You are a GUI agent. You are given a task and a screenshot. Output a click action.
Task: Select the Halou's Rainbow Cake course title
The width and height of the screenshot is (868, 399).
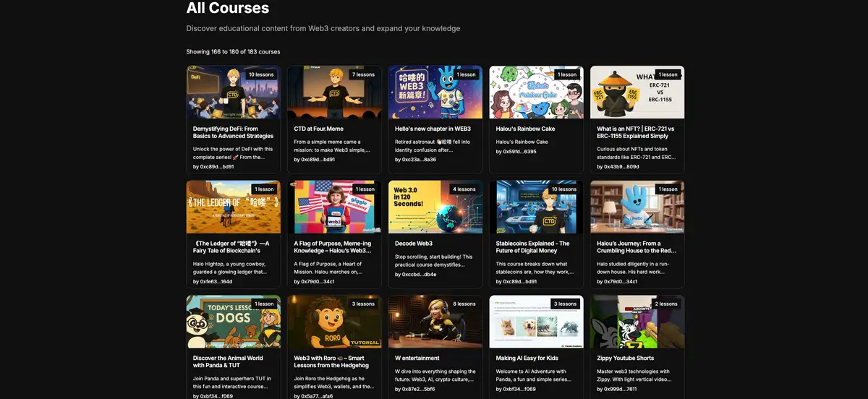tap(525, 129)
